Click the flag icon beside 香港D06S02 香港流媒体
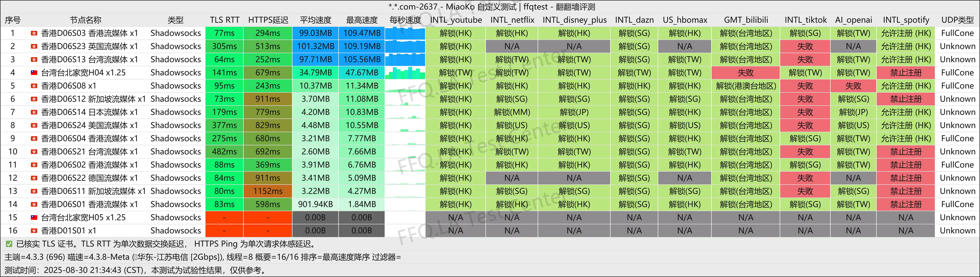The height and width of the screenshot is (277, 980). pos(34,165)
